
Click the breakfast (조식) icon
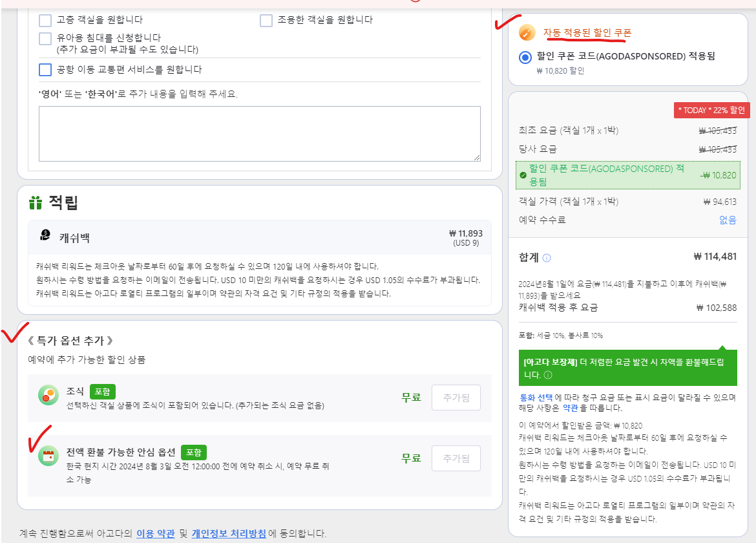pyautogui.click(x=48, y=395)
